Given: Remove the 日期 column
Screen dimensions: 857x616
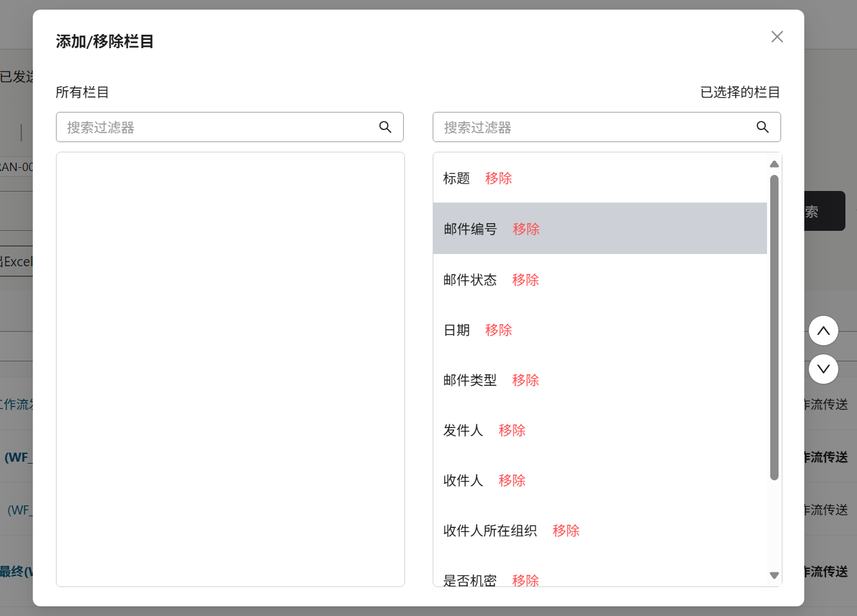Looking at the screenshot, I should [498, 330].
